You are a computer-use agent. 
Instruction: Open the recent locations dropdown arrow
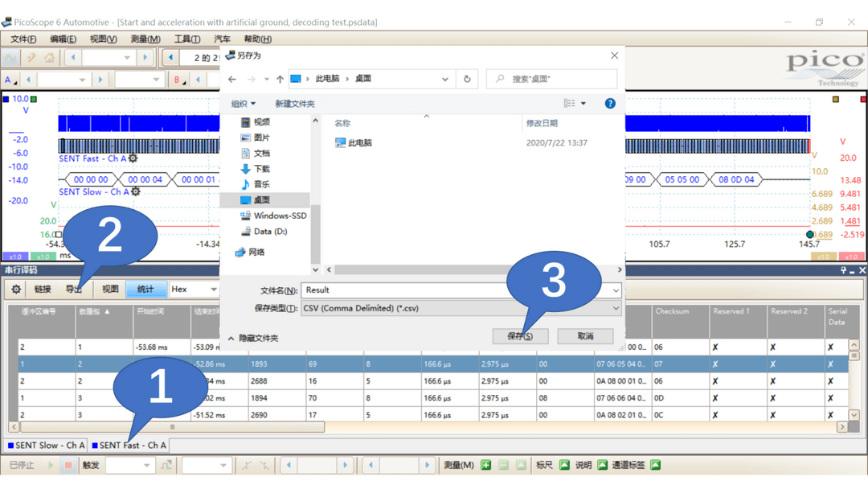(267, 79)
